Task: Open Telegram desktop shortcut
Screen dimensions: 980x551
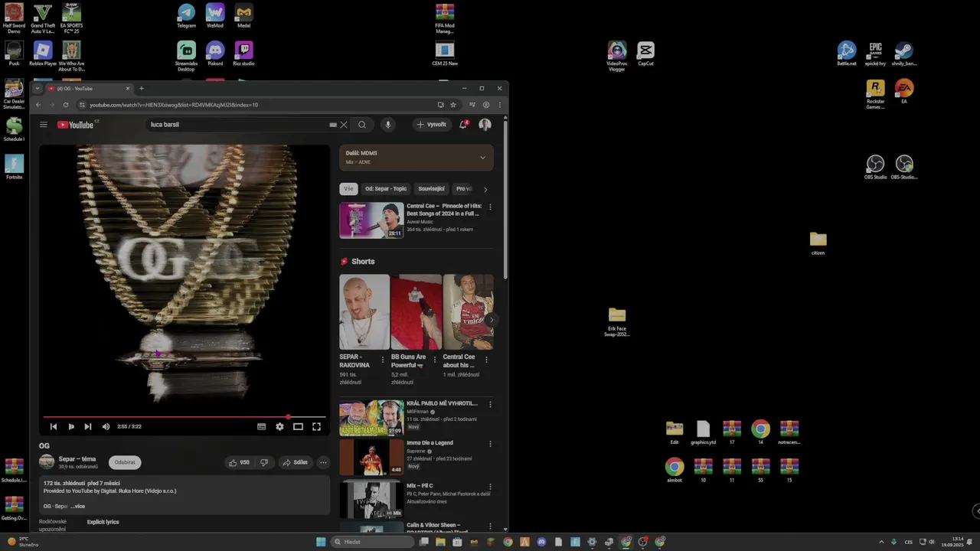Action: point(187,16)
